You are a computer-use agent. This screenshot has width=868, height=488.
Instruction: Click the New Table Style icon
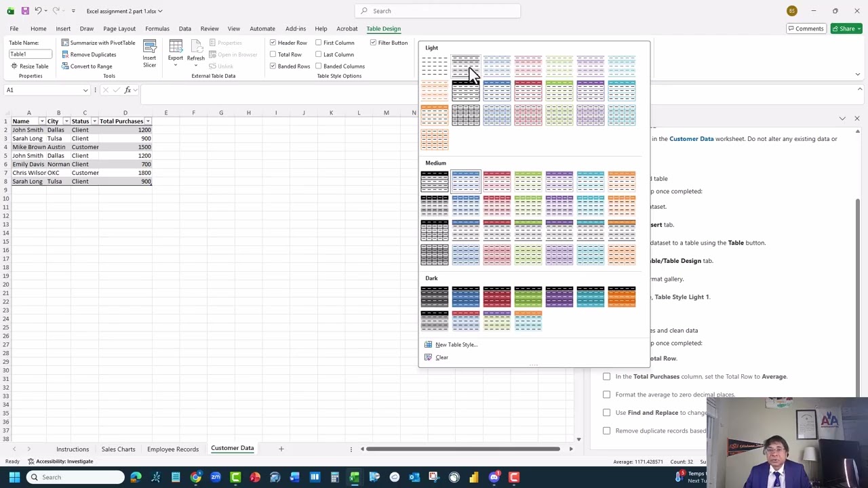click(428, 344)
